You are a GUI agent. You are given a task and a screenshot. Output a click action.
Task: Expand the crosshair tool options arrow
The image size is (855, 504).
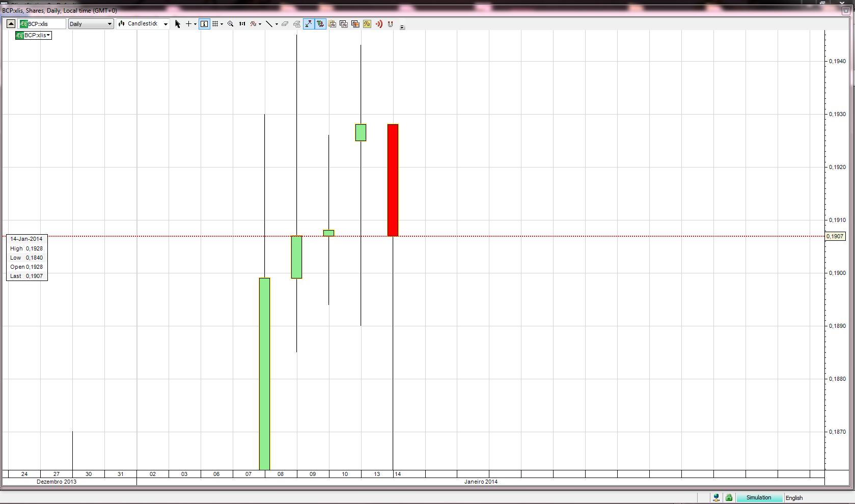pos(196,24)
